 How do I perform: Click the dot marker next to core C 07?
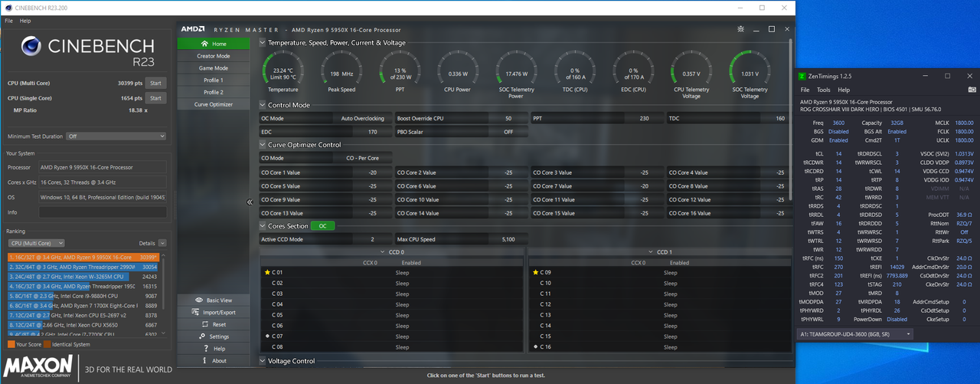(x=267, y=336)
